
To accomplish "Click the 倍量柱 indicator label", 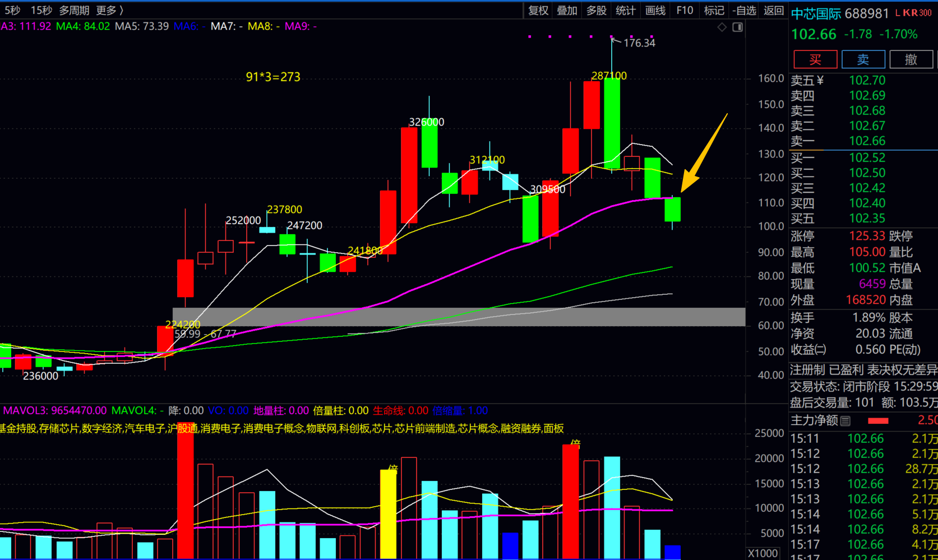I will point(341,411).
